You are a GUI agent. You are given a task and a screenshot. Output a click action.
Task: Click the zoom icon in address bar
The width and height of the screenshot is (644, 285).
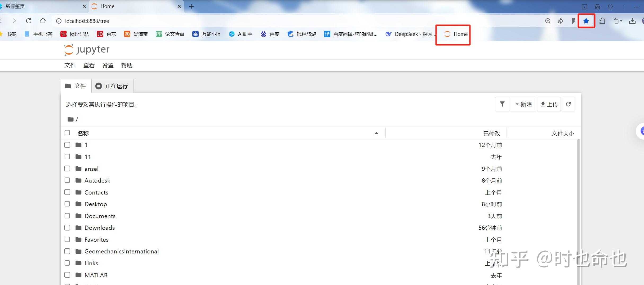[x=547, y=21]
